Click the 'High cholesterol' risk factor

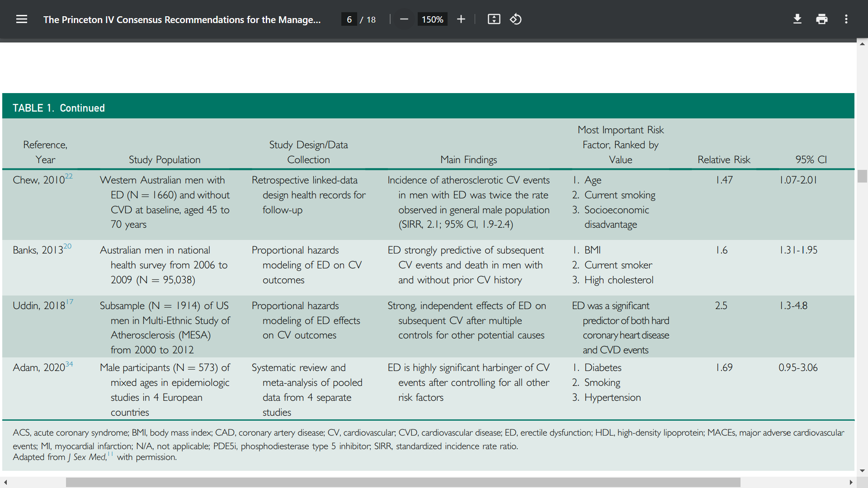[619, 280]
